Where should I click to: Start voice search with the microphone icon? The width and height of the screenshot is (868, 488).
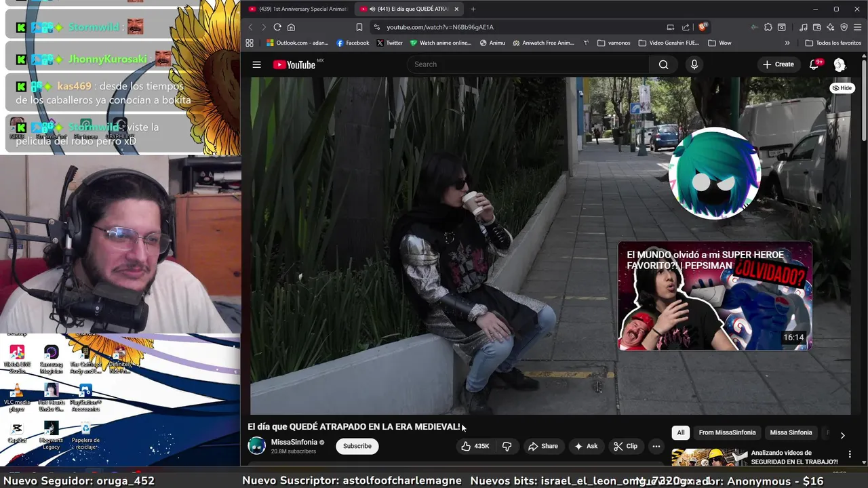click(694, 64)
